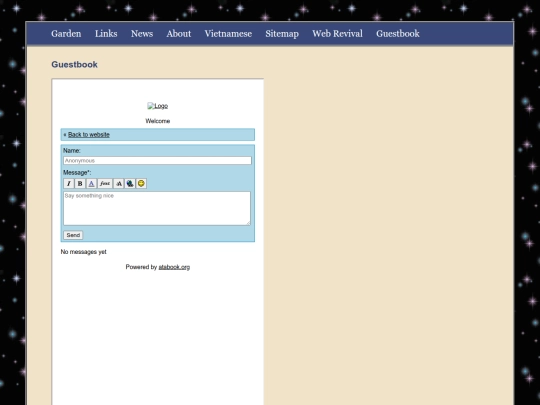Open the Guestbook nav item

(398, 34)
